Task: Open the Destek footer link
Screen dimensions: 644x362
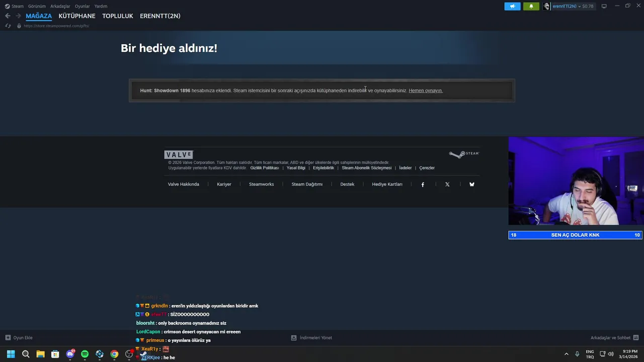Action: click(347, 184)
